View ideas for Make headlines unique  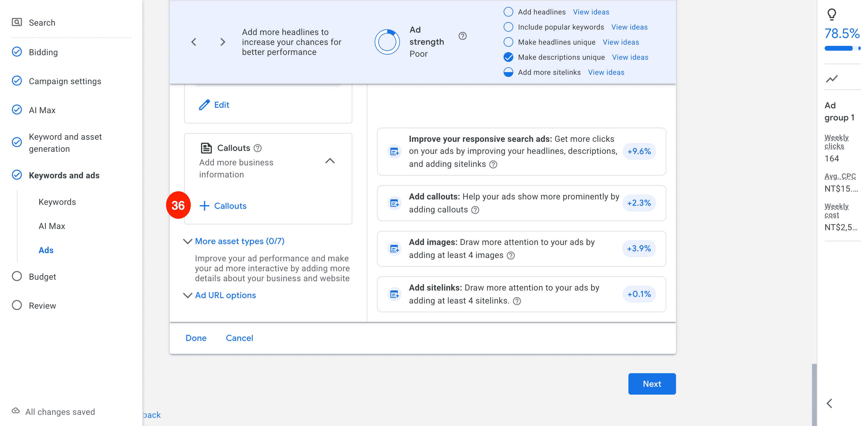(621, 42)
